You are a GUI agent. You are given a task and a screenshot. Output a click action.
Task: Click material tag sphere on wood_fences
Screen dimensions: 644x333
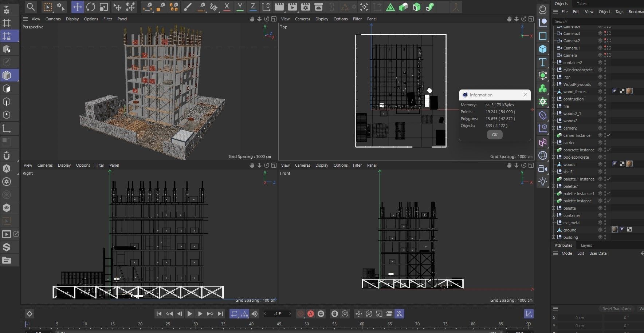click(x=629, y=91)
